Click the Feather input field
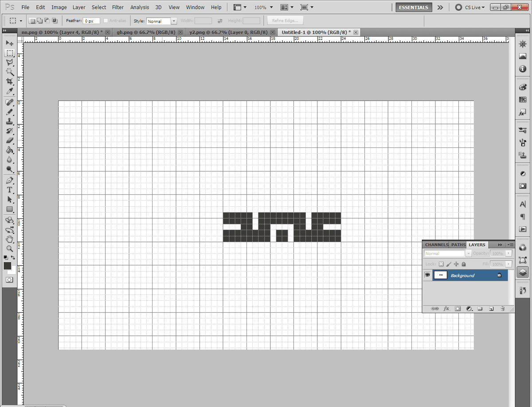Viewport: 532px width, 407px height. pyautogui.click(x=91, y=21)
